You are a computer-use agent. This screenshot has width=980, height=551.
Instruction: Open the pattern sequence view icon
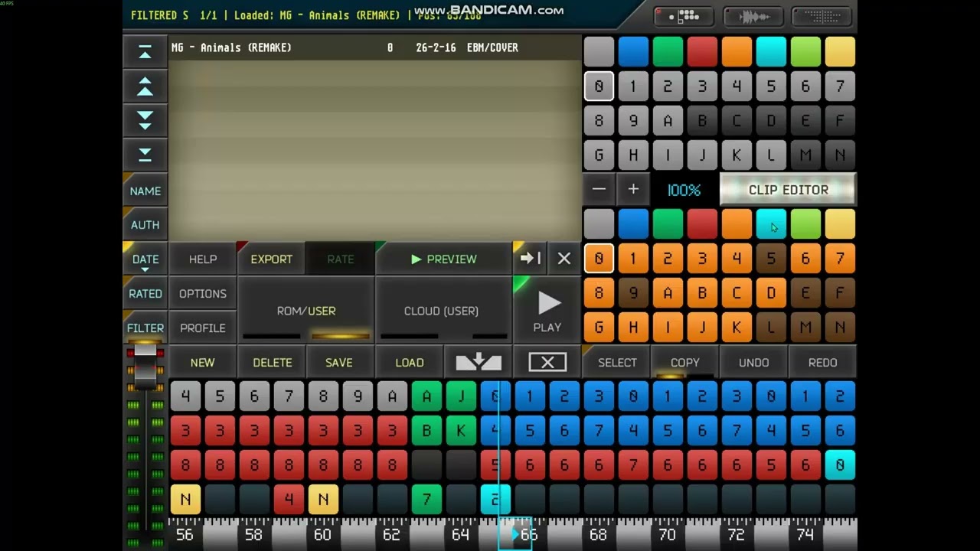[684, 16]
